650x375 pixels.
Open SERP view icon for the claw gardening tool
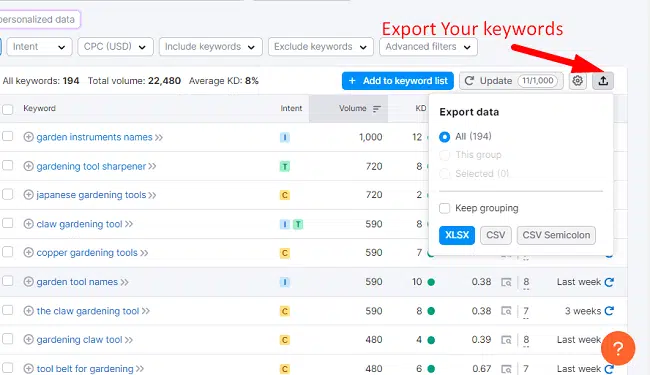506,311
